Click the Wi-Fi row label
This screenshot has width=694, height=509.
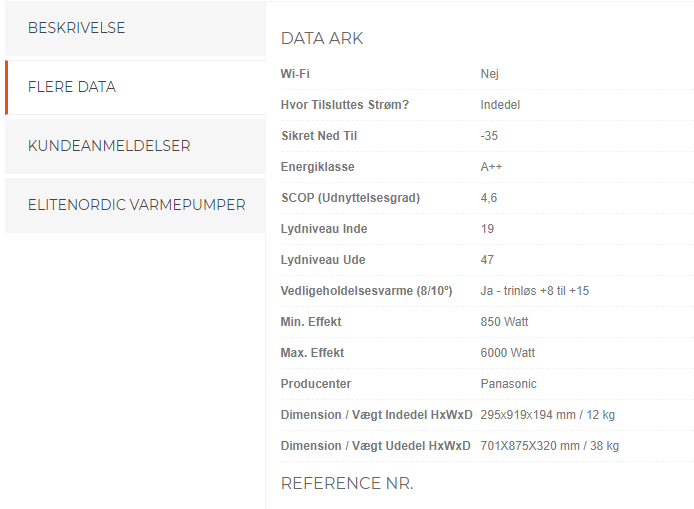coord(295,73)
